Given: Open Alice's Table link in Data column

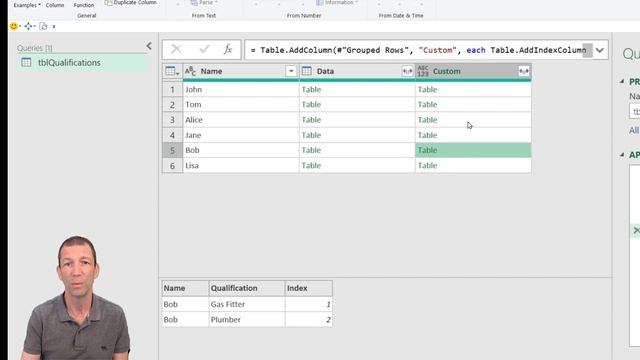Looking at the screenshot, I should click(311, 120).
